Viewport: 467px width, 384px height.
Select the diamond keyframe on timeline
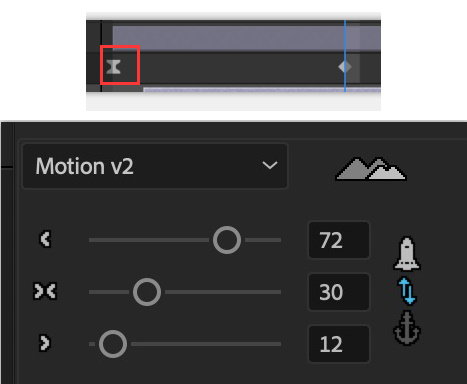click(344, 67)
